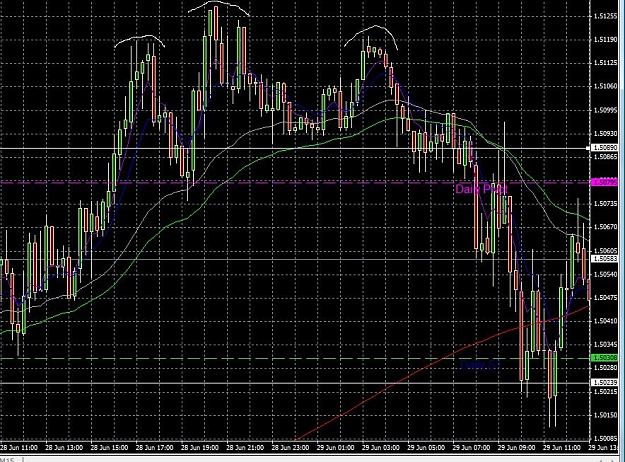Click the 'Daily S1' label on the chart
This screenshot has width=625, height=462.
(x=480, y=364)
